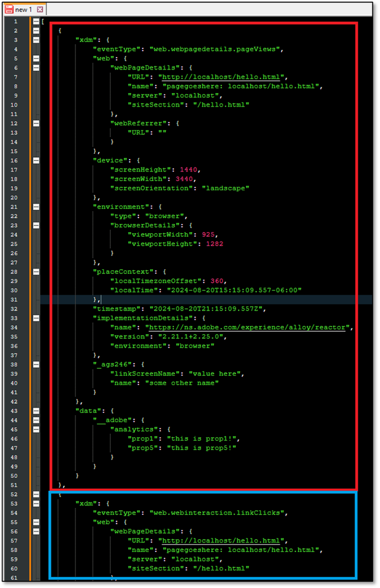The height and width of the screenshot is (588, 380).
Task: Collapse "implementationDetails" block on line 33
Action: pos(36,318)
